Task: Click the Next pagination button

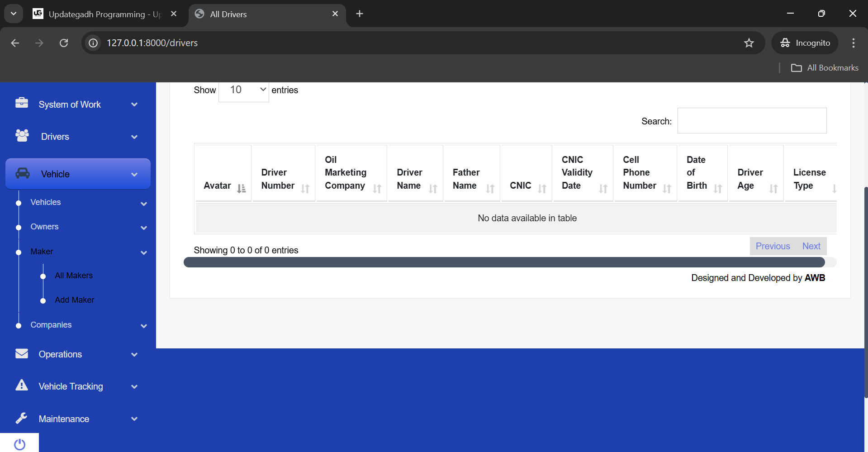Action: click(811, 246)
